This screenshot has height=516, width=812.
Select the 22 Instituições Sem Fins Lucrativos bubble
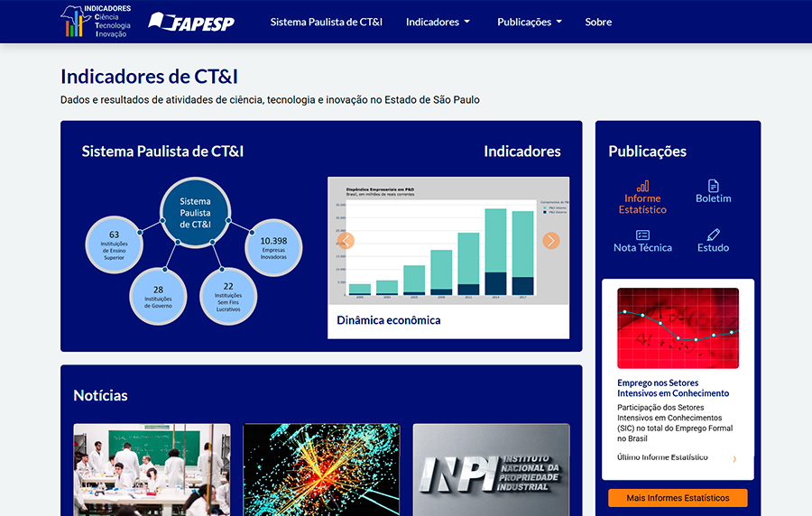pos(228,297)
